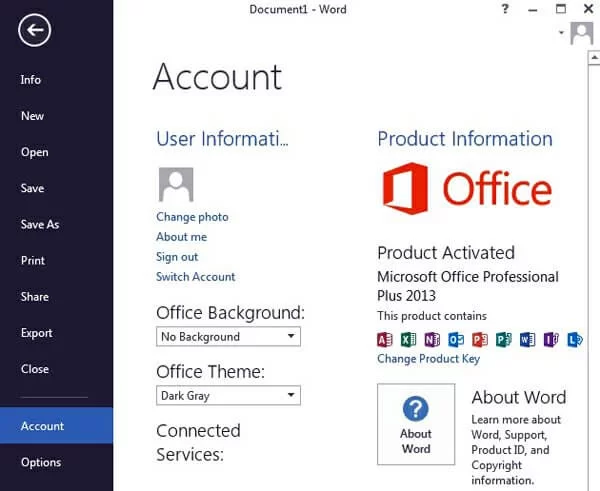Open the About me link
The height and width of the screenshot is (491, 600).
pos(181,237)
